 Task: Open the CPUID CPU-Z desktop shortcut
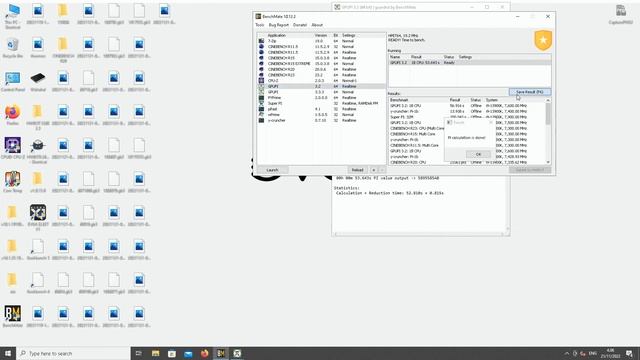13,149
